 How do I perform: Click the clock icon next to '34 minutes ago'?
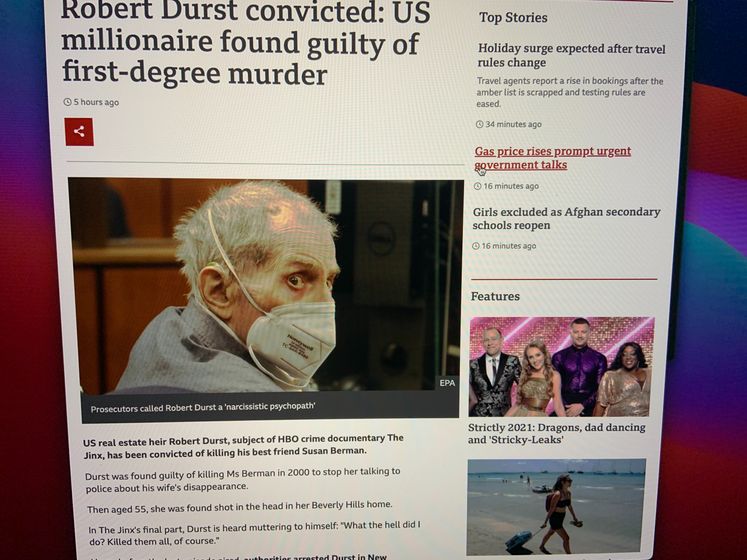tap(479, 124)
